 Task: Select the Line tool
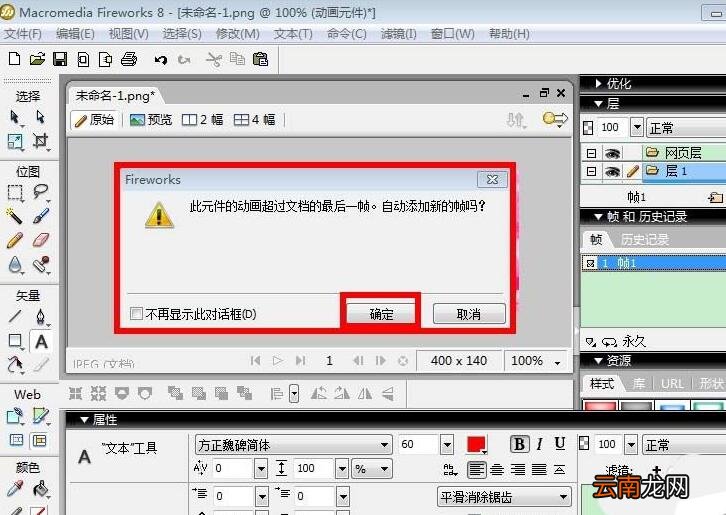click(15, 317)
